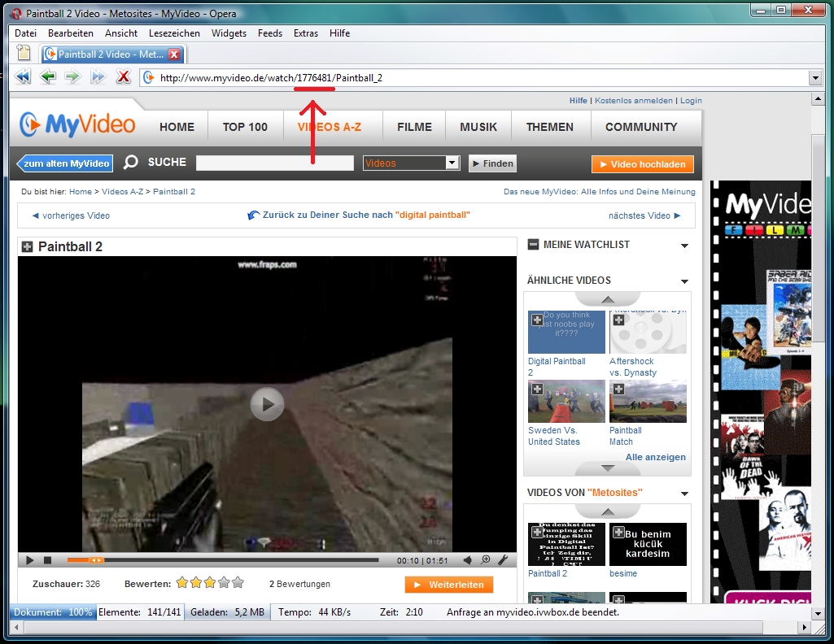The width and height of the screenshot is (834, 644).
Task: Add Digital Paintball 2 thumbnail to watchlist
Action: 537,320
